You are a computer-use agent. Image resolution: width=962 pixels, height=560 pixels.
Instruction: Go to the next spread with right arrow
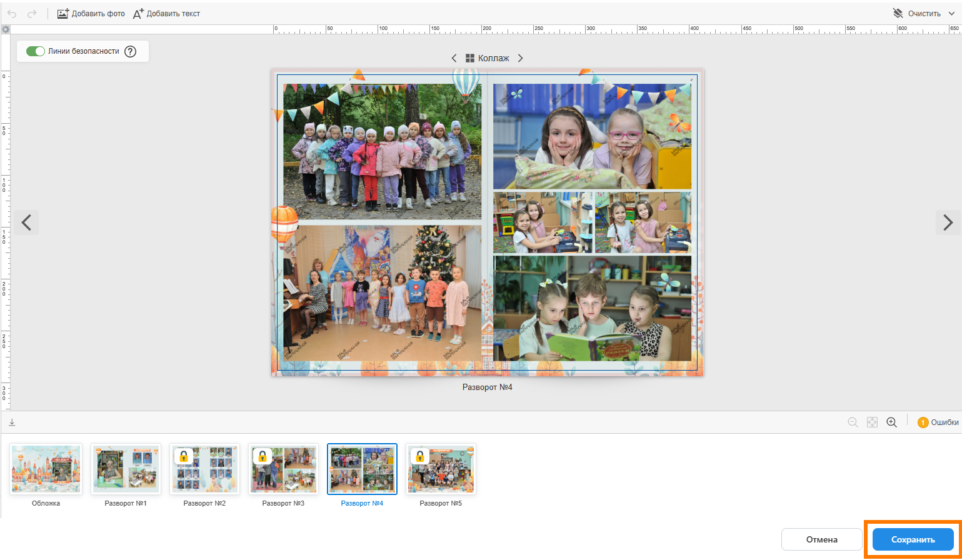pyautogui.click(x=948, y=222)
